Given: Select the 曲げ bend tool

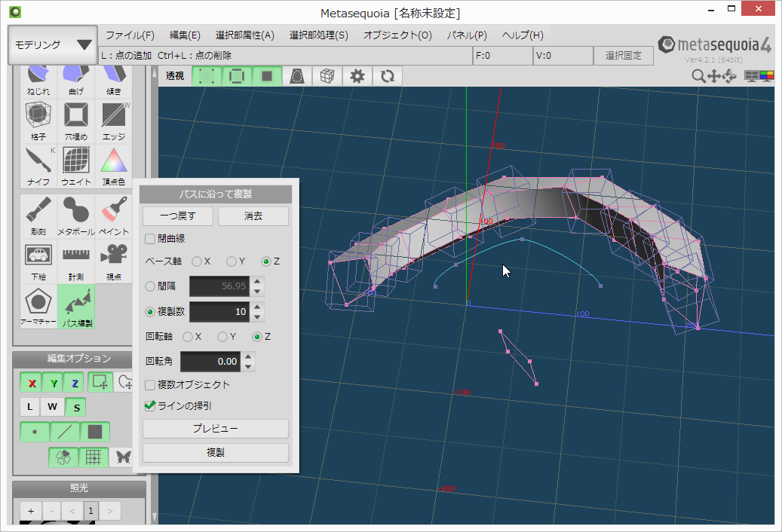Looking at the screenshot, I should point(76,81).
